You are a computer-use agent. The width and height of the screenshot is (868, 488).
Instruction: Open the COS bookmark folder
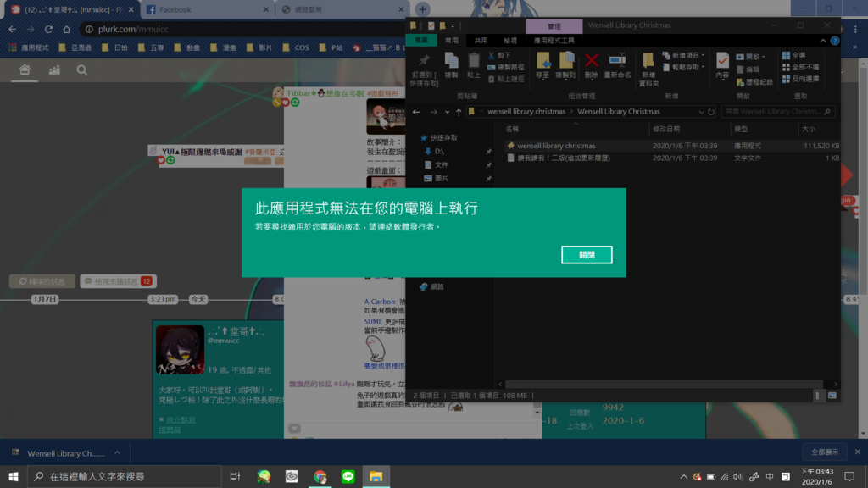tap(296, 48)
